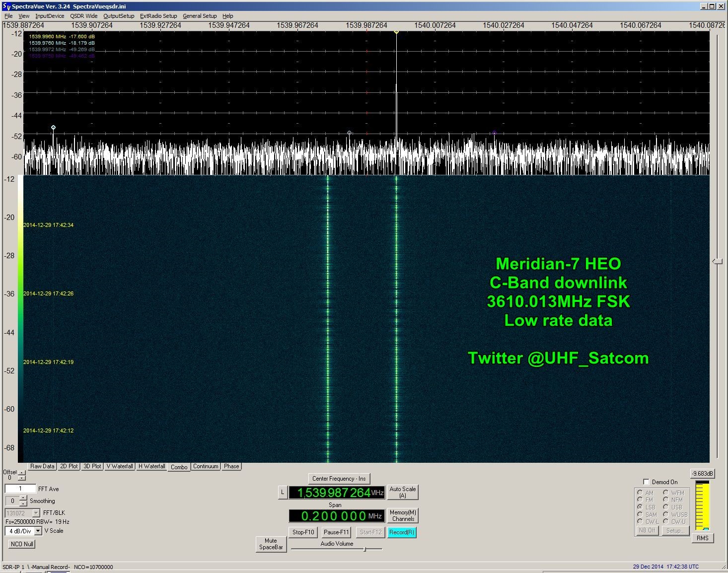
Task: Click the yellow peak marker on the spectrum
Action: pyautogui.click(x=396, y=32)
